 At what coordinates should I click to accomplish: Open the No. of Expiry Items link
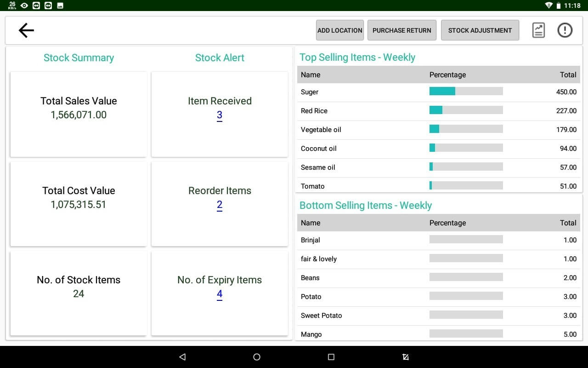point(219,294)
